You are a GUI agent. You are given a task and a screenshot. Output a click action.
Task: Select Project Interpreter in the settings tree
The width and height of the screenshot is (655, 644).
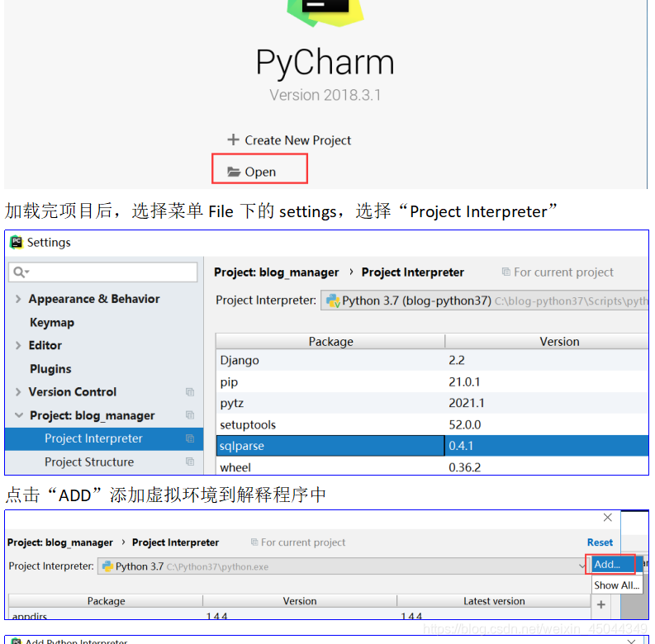(104, 438)
